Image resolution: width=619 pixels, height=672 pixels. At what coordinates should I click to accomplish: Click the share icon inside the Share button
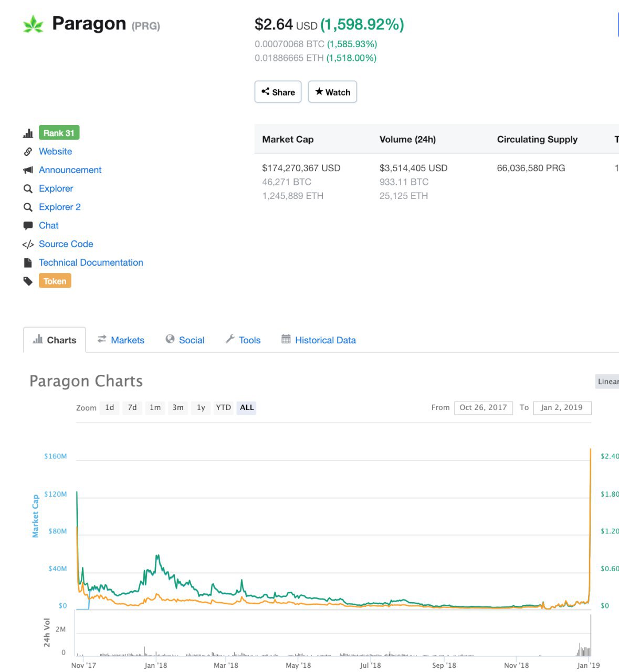pyautogui.click(x=265, y=91)
